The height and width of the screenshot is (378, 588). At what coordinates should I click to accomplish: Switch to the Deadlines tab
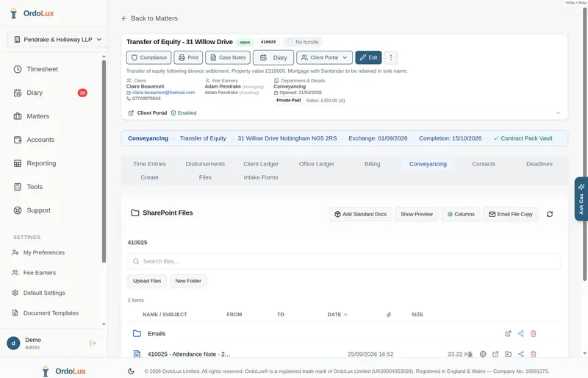coord(539,164)
